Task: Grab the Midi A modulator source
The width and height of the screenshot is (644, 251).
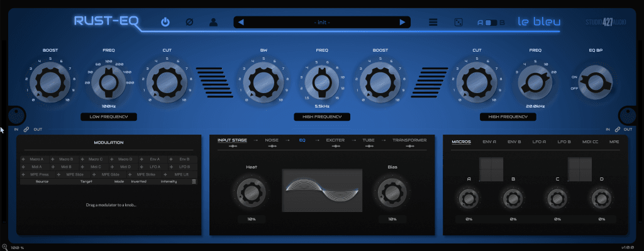Action: pos(35,167)
